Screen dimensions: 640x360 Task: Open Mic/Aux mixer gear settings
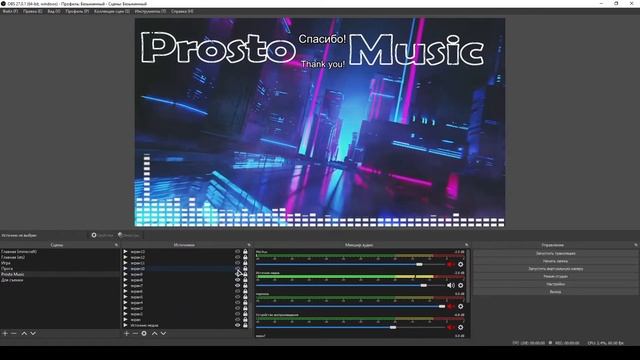pos(461,264)
